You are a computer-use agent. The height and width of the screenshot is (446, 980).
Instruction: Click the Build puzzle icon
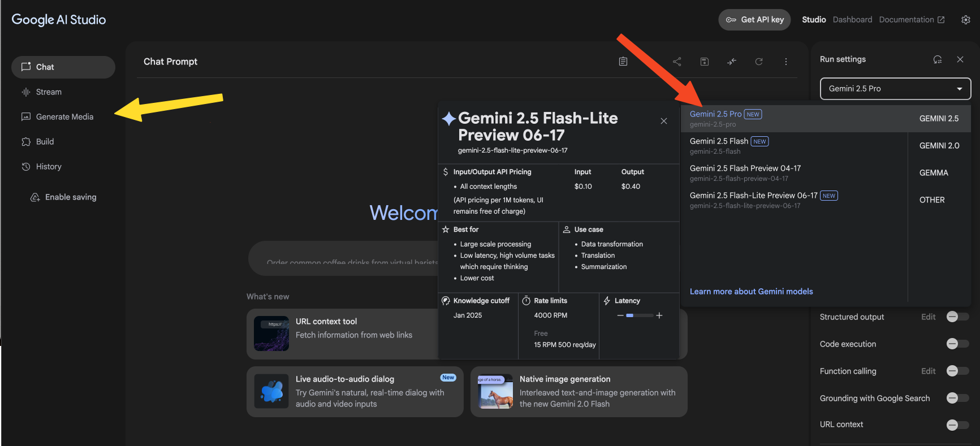[26, 142]
